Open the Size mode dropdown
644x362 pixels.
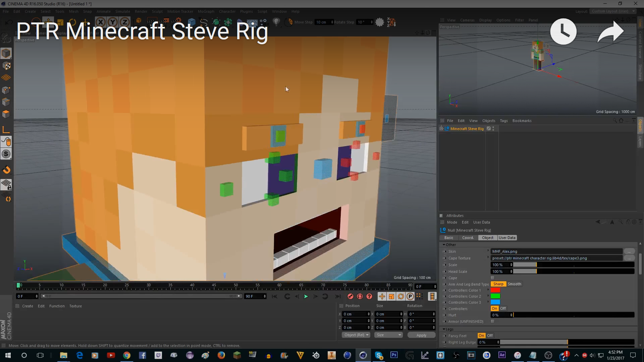click(x=388, y=335)
